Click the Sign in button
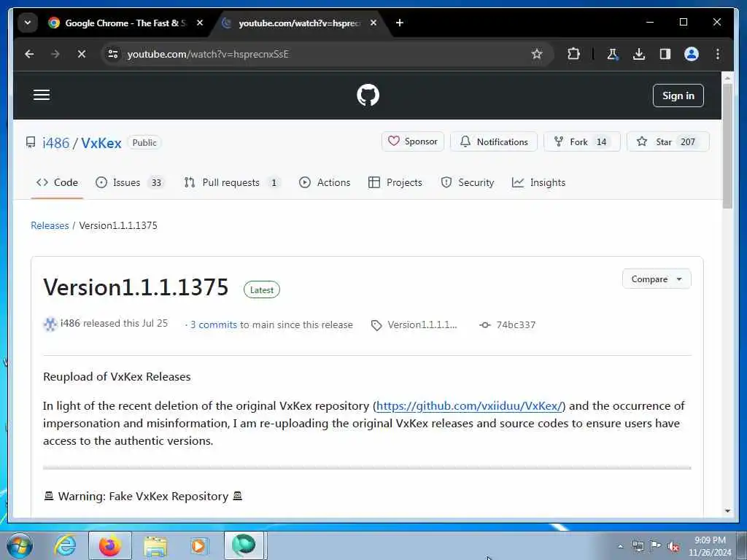Screen dimensions: 747x560 click(x=678, y=96)
